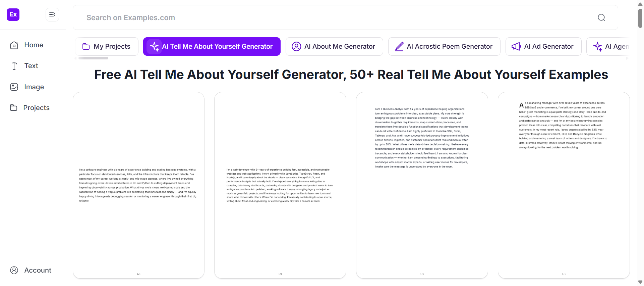The width and height of the screenshot is (644, 286).
Task: Open the AI Acrostic Poem Generator tab
Action: point(444,46)
